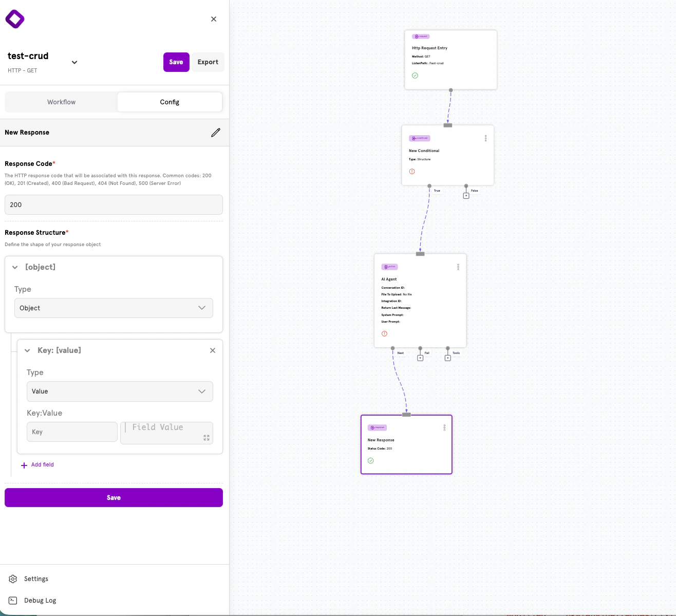The height and width of the screenshot is (616, 676).
Task: Click the green check on New Response node
Action: coord(371,461)
